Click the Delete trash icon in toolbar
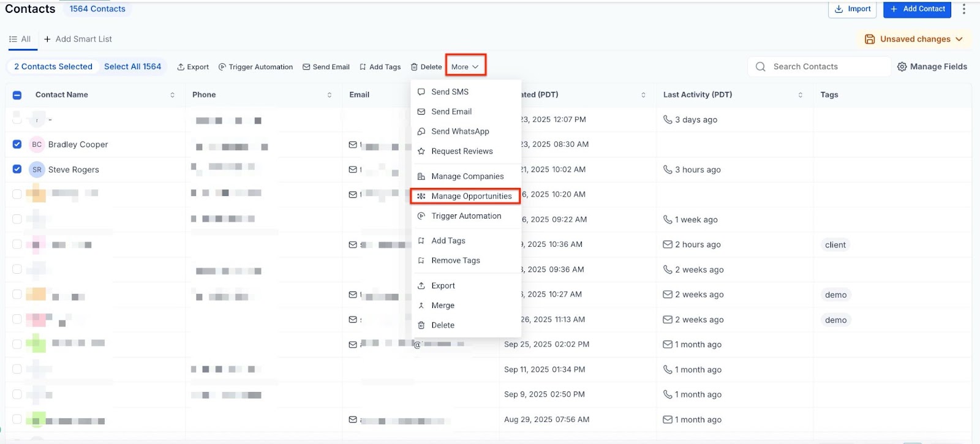 (414, 67)
